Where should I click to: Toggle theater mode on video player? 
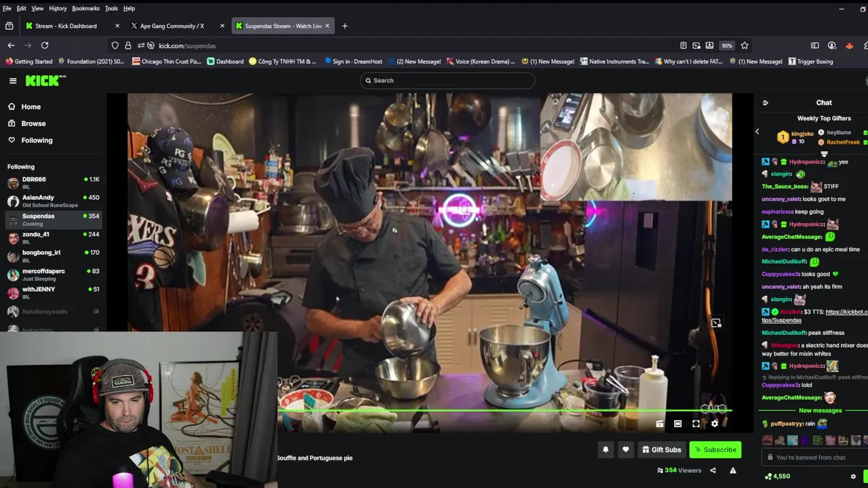[x=677, y=424]
